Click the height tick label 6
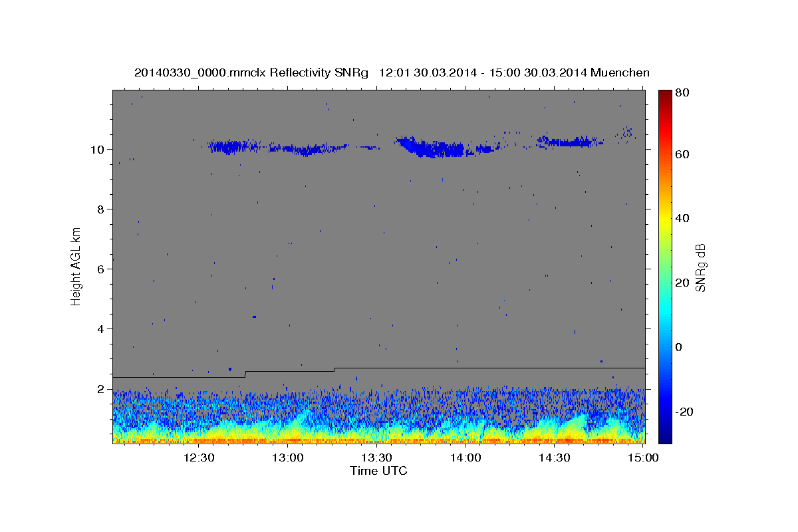 [102, 269]
